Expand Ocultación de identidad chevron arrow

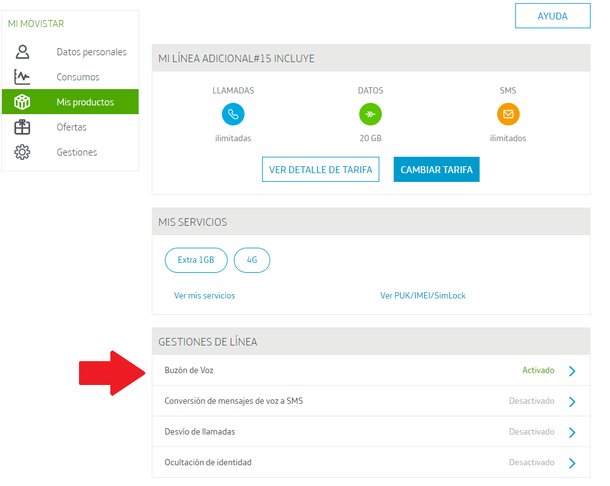(572, 464)
